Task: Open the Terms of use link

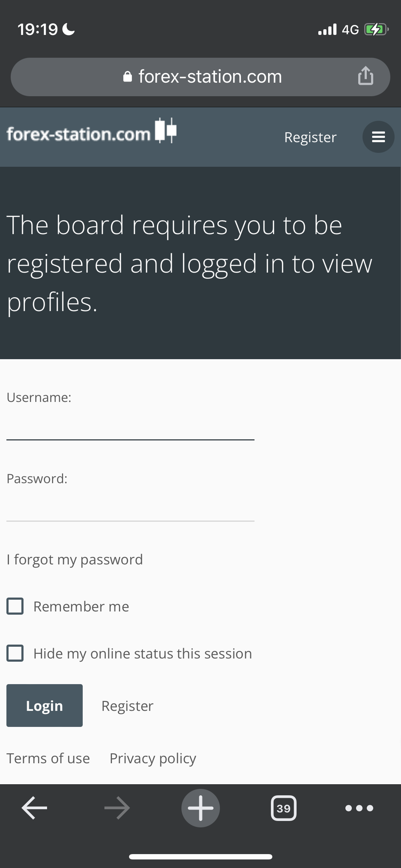Action: 48,758
